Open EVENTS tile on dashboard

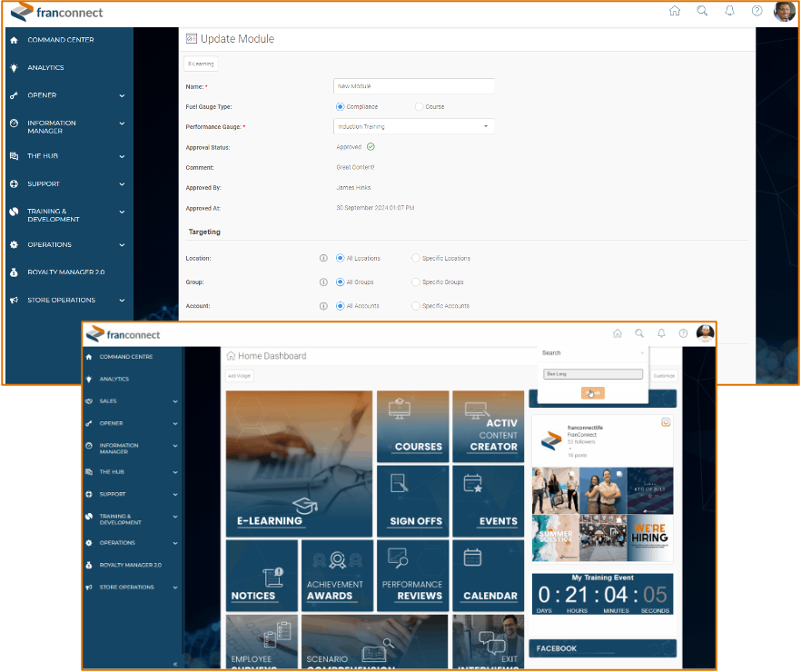coord(489,501)
